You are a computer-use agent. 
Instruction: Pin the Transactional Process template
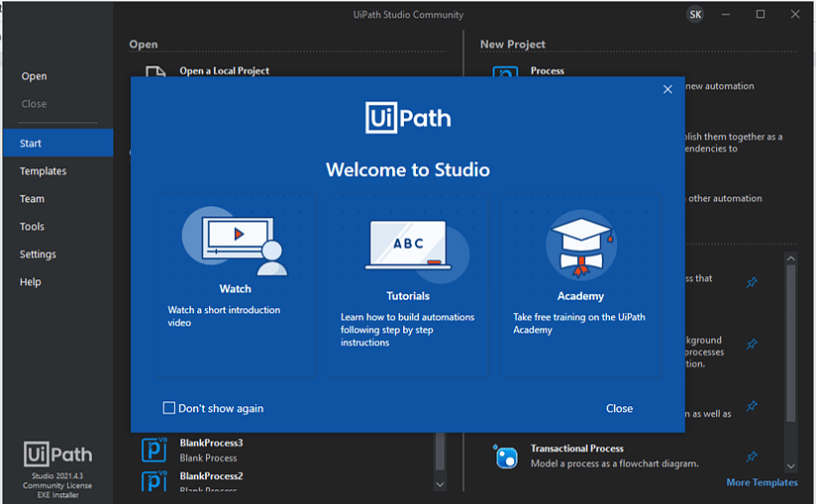tap(752, 456)
